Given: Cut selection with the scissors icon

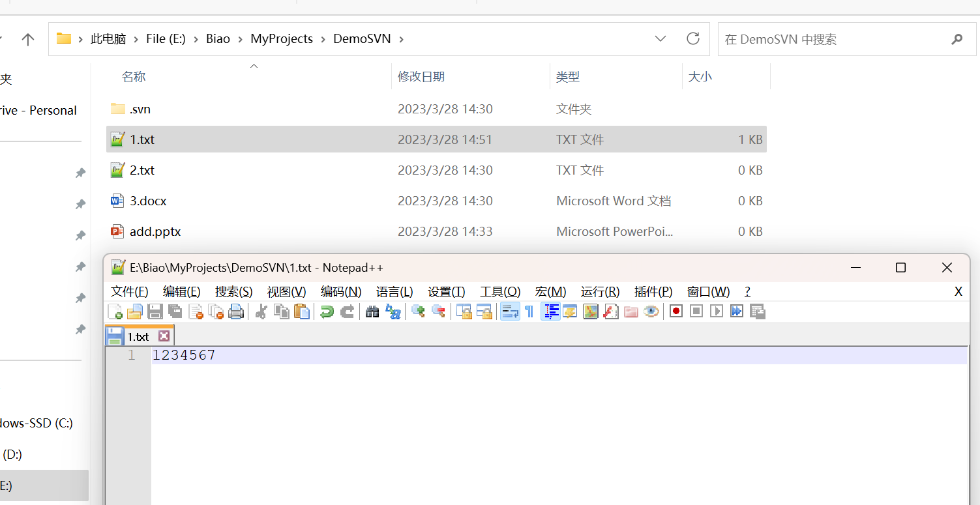Looking at the screenshot, I should point(261,311).
